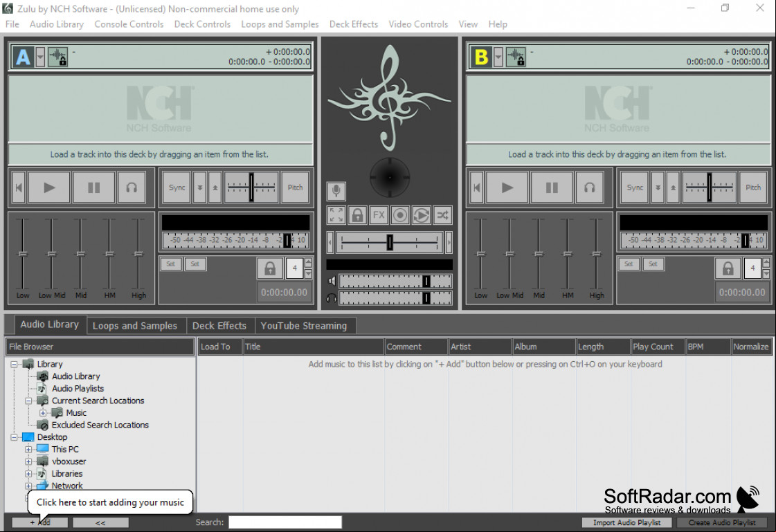Image resolution: width=776 pixels, height=532 pixels.
Task: Click the Deck A first Set cue button
Action: click(171, 264)
